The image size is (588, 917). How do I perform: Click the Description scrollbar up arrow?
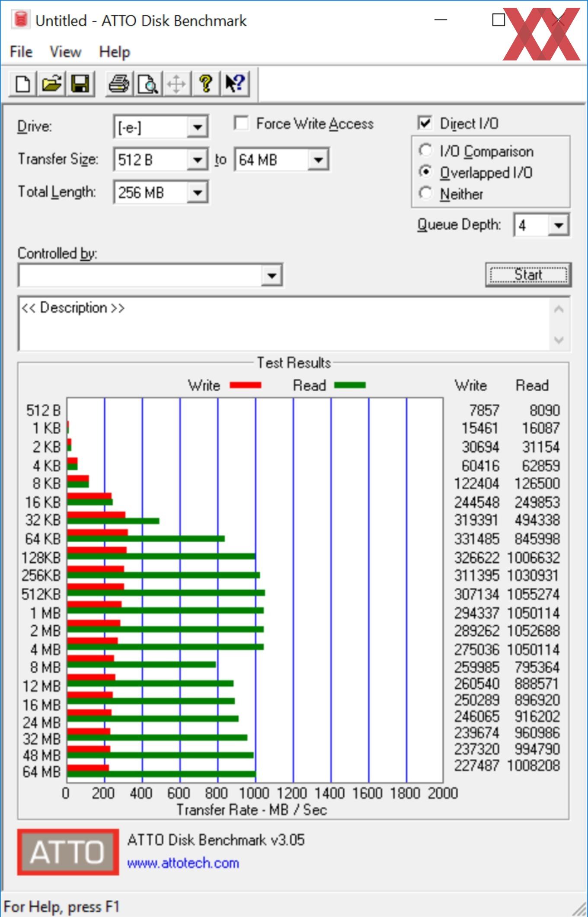pos(559,309)
